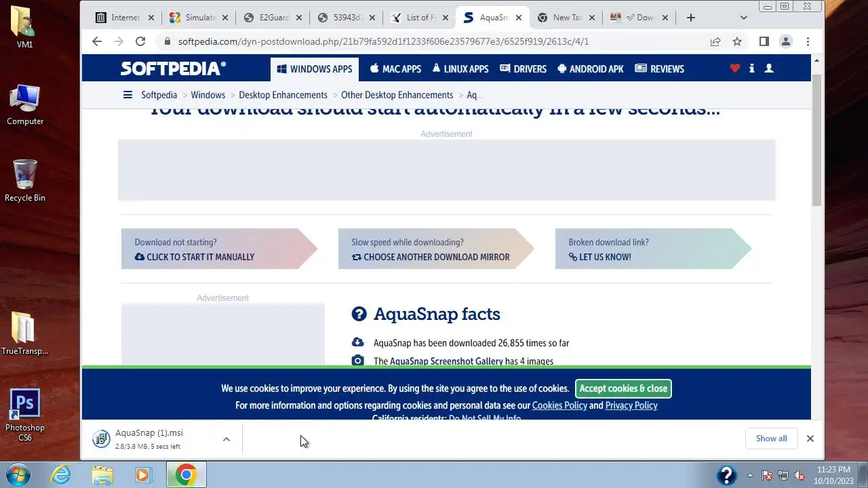The width and height of the screenshot is (868, 488).
Task: Click the volume icon in system tray
Action: 800,475
